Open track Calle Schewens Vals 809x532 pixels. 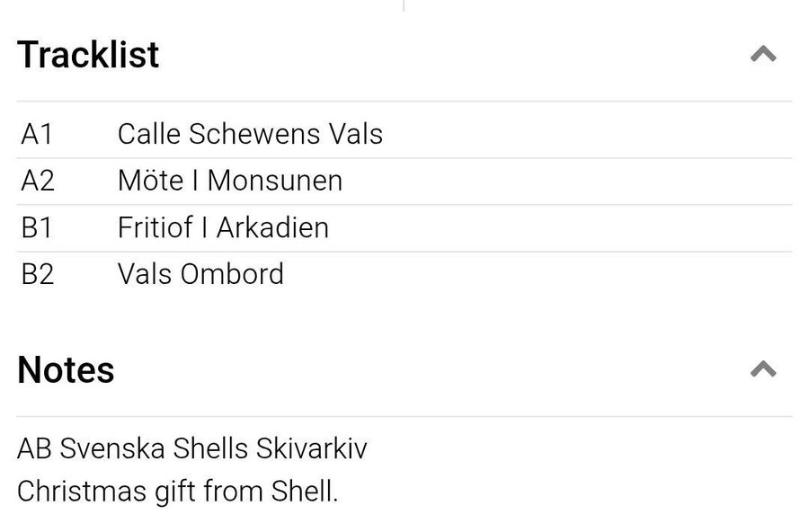(x=250, y=134)
